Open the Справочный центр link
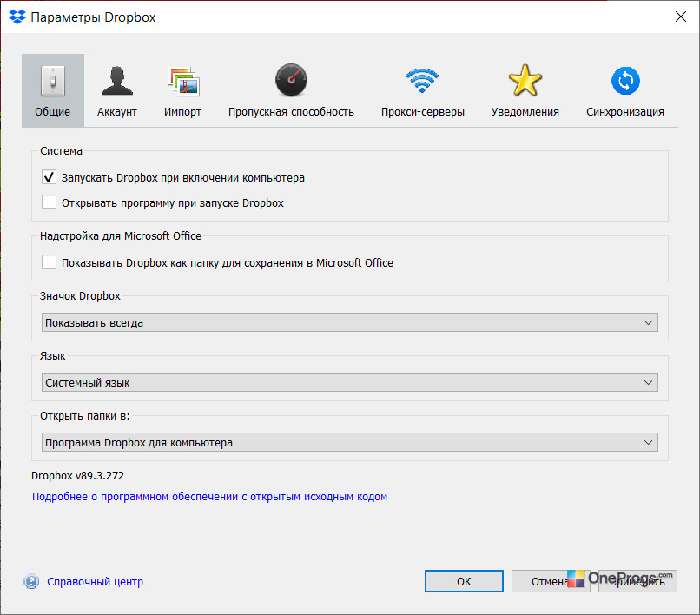 click(95, 581)
